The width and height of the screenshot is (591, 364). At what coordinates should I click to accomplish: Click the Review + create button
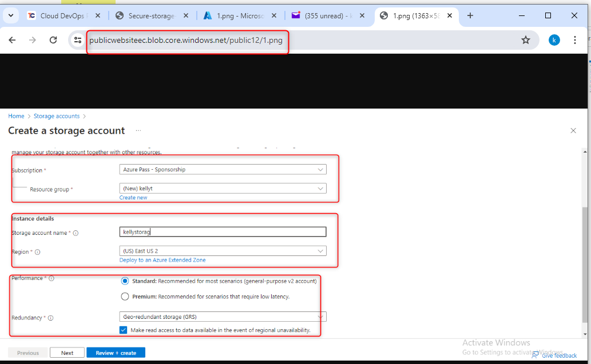[116, 353]
